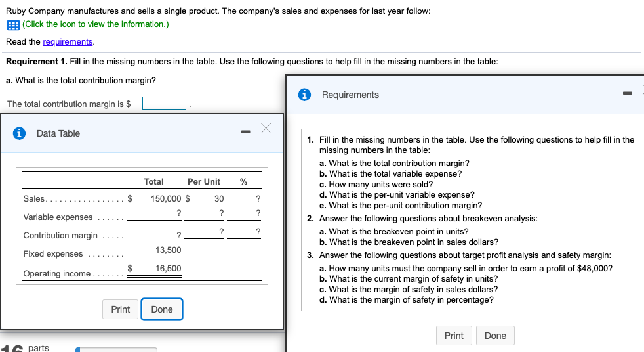Click the 'Click the icon to view the information' text
The height and width of the screenshot is (352, 644).
pyautogui.click(x=96, y=24)
